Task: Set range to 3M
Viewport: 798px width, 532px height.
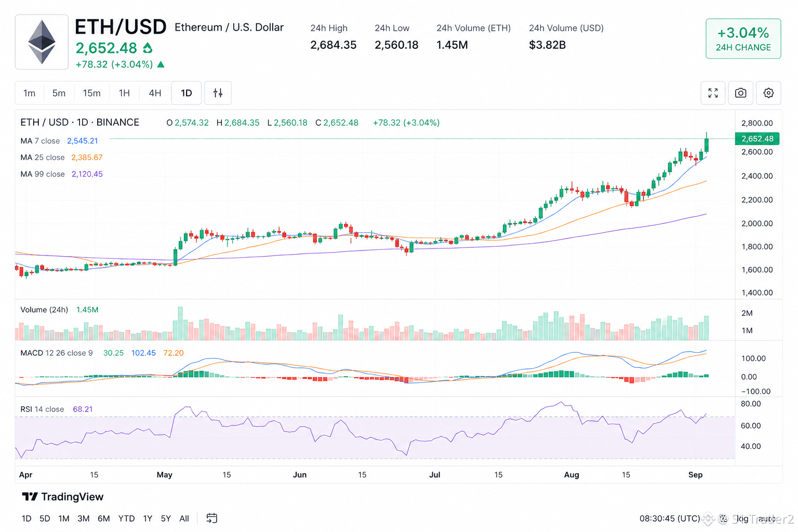Action: [84, 518]
